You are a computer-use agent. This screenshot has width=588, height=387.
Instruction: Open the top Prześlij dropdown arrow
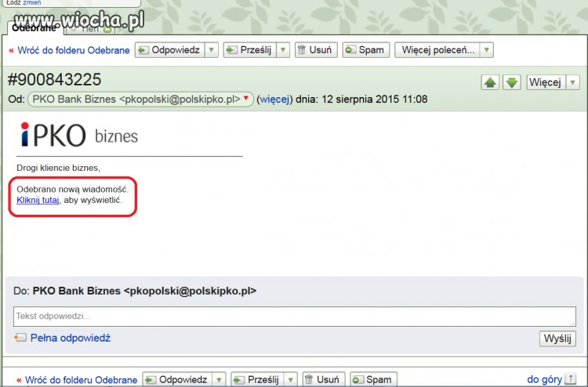click(x=283, y=50)
